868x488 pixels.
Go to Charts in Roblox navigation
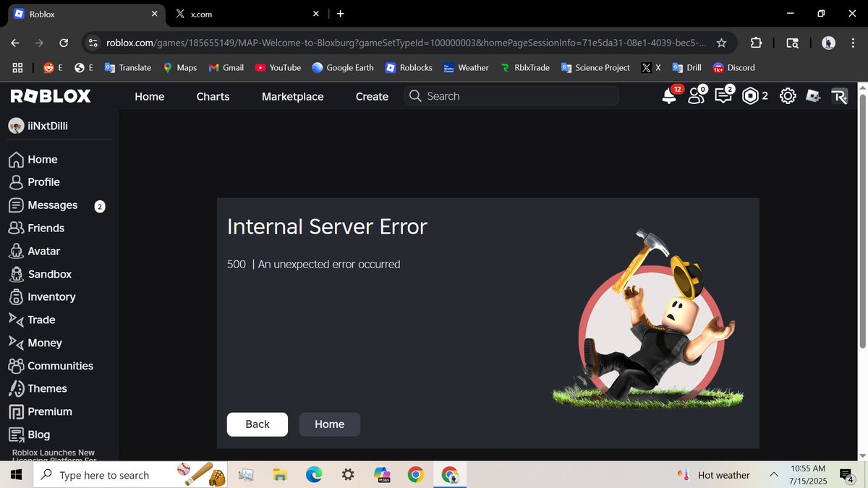tap(213, 96)
